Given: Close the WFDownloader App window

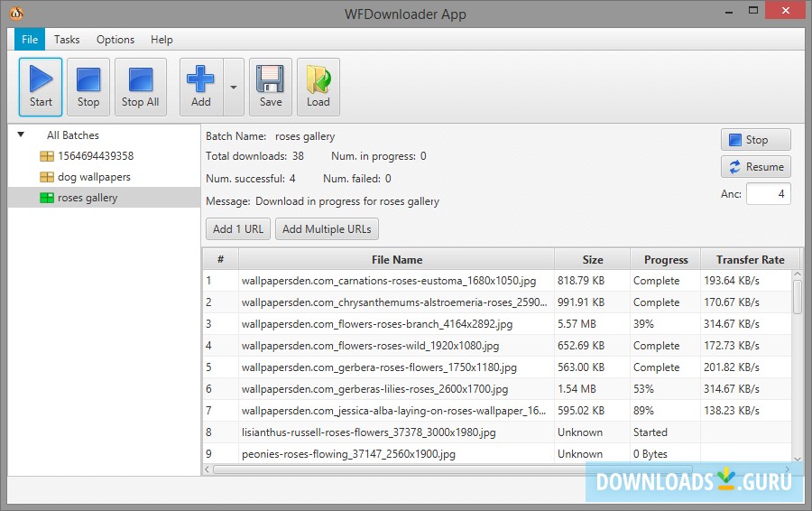Looking at the screenshot, I should (785, 10).
